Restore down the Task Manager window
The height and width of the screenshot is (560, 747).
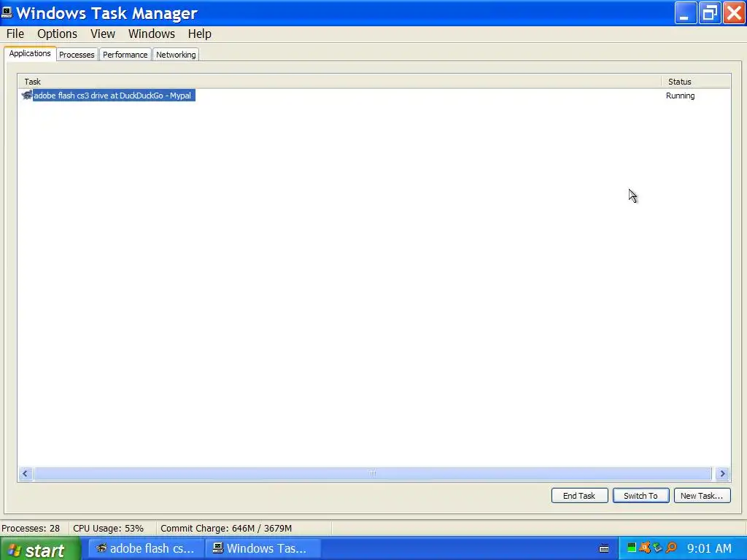710,13
